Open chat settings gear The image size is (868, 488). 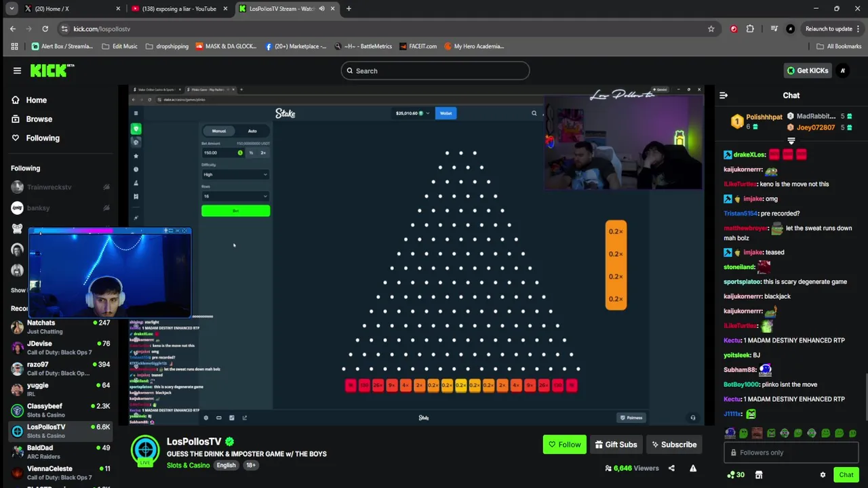click(823, 475)
